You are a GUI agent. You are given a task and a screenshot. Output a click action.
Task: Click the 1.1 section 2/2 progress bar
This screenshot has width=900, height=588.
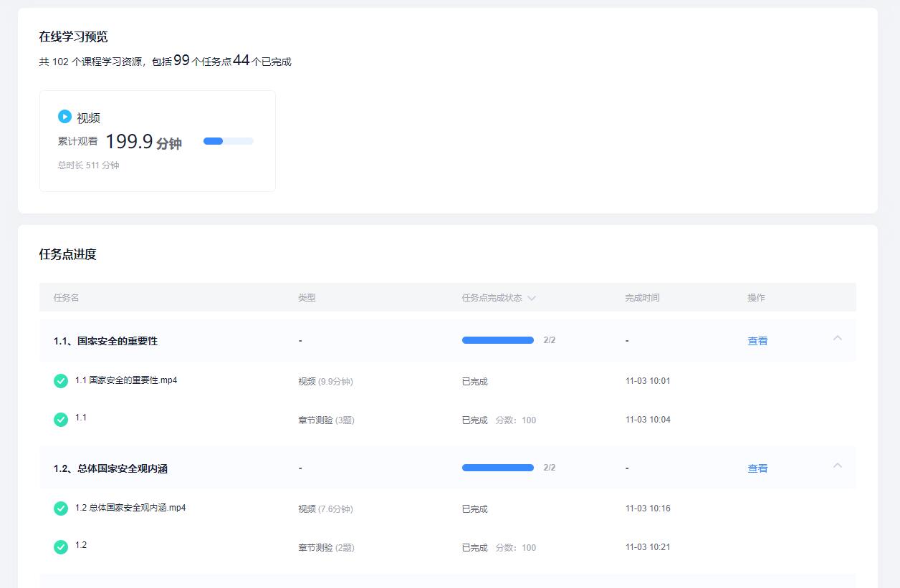click(x=497, y=340)
